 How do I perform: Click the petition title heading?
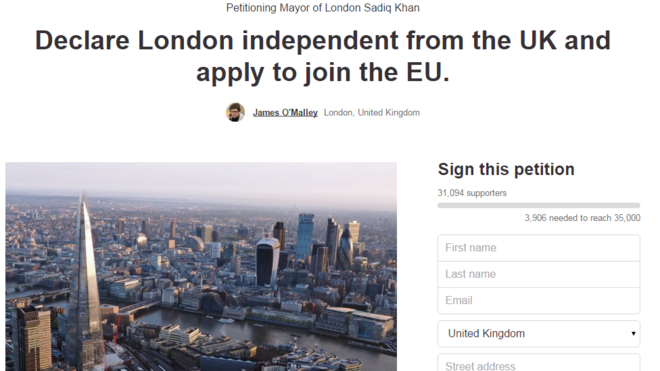pos(323,56)
